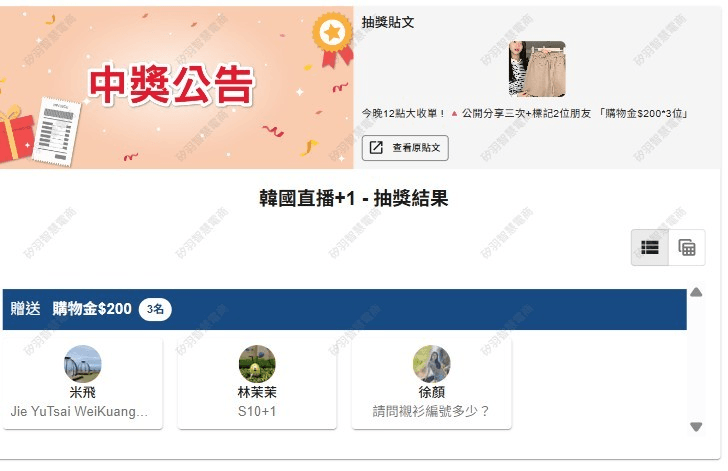Select winner name 米飛
This screenshot has width=728, height=471.
point(83,392)
